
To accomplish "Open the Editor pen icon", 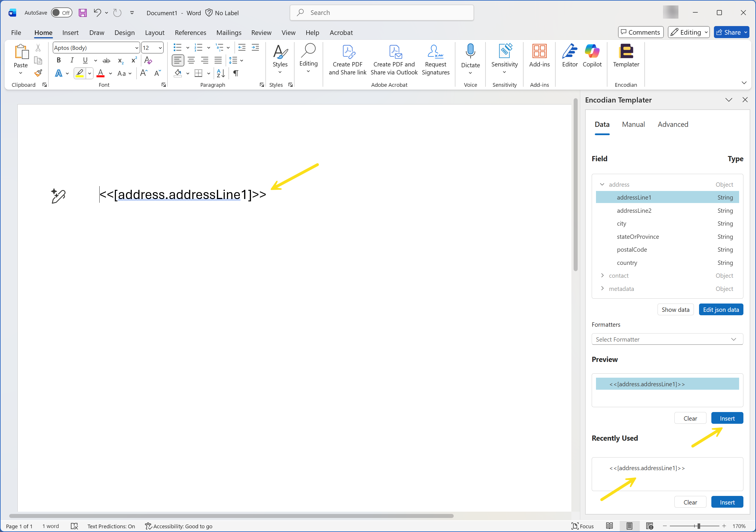I will [x=570, y=51].
